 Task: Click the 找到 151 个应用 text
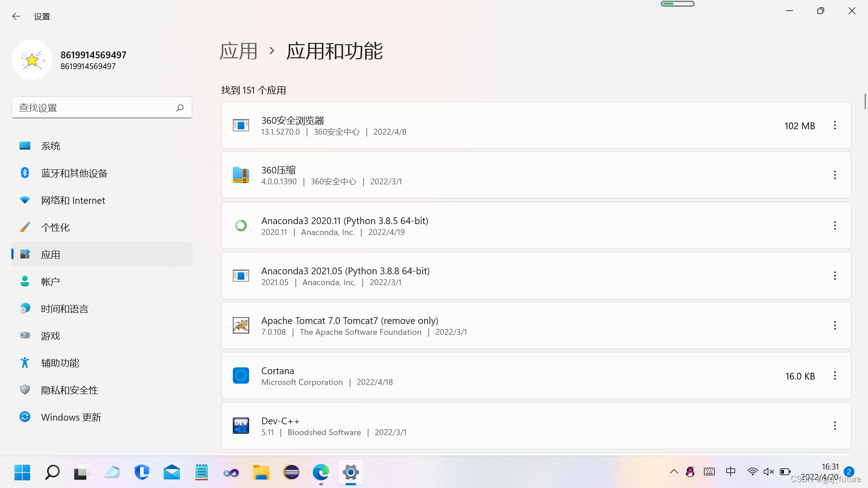253,90
